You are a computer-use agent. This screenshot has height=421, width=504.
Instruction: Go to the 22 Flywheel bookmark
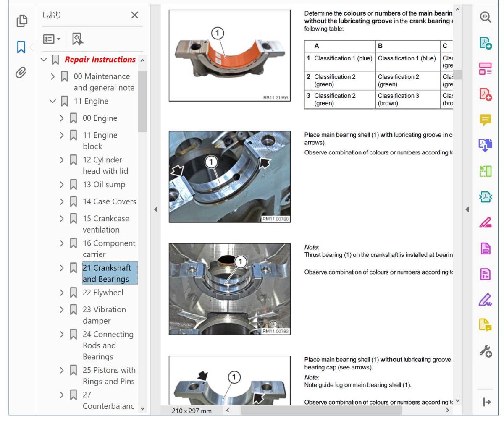tap(103, 293)
